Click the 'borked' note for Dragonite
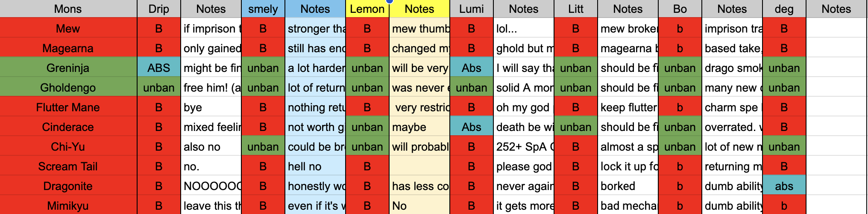This screenshot has height=214, width=868. 628,186
